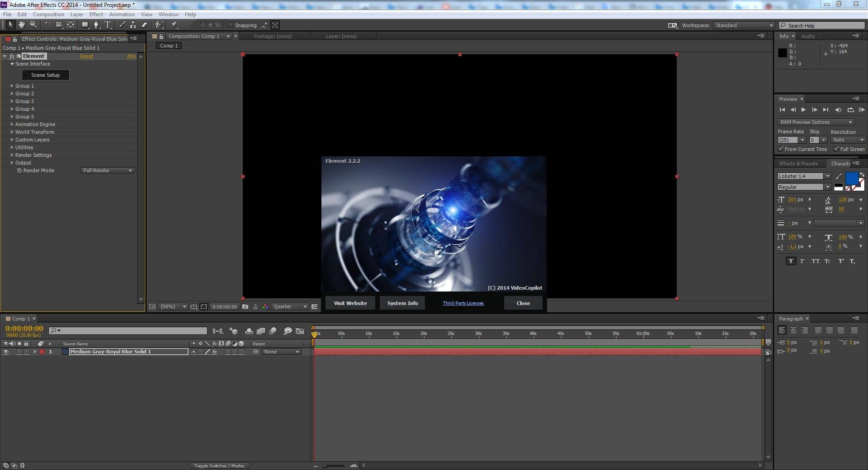868x470 pixels.
Task: Click System Info in Element dialog
Action: (x=402, y=303)
